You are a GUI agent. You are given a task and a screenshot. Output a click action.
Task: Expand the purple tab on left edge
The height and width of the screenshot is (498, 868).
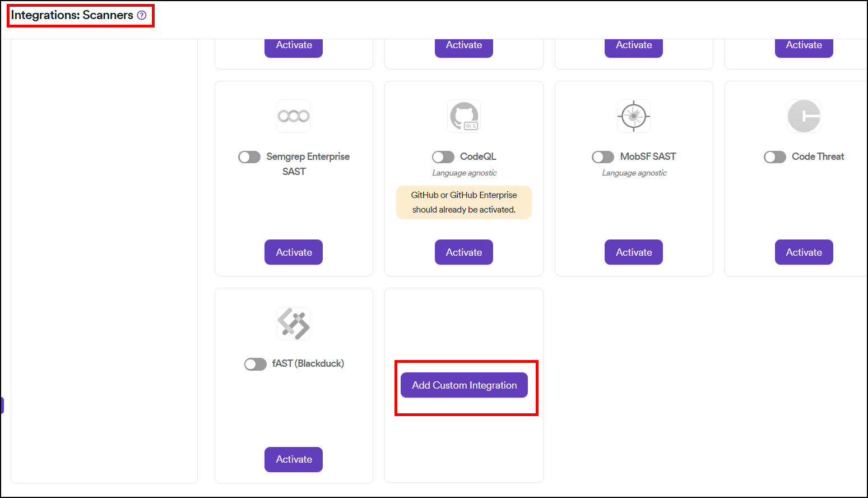(x=2, y=405)
